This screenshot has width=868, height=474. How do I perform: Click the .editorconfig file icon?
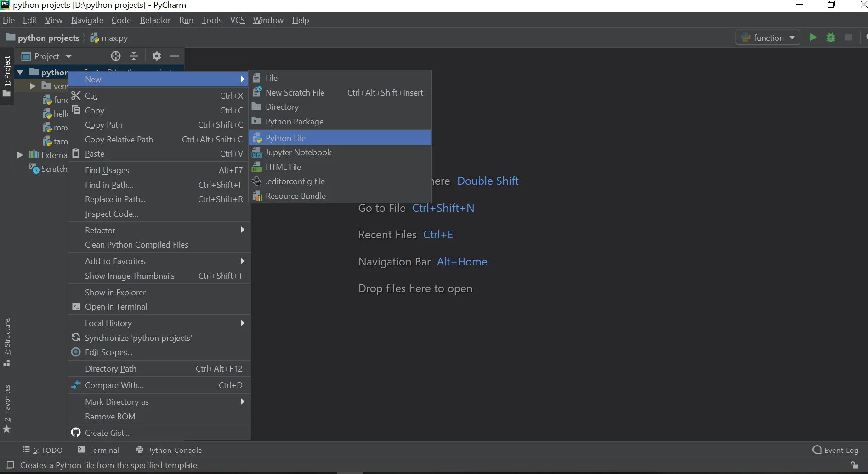(256, 181)
